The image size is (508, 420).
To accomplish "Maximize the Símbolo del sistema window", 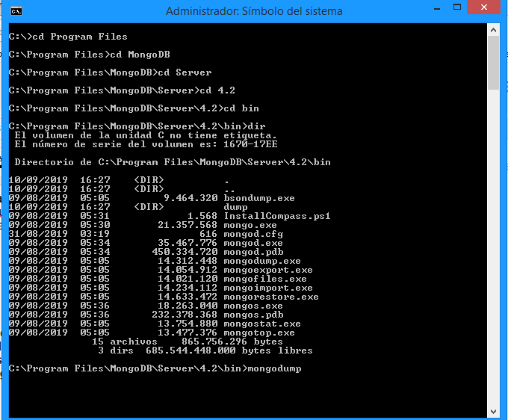I will [x=457, y=7].
